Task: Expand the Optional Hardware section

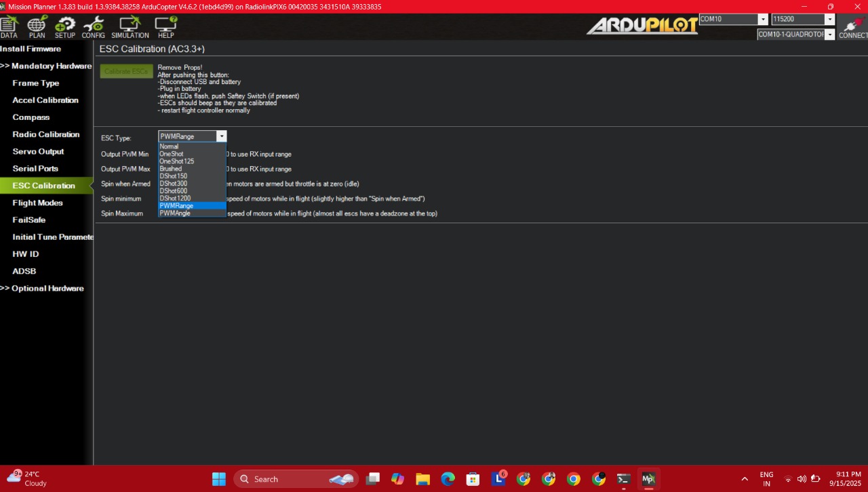Action: [x=44, y=288]
